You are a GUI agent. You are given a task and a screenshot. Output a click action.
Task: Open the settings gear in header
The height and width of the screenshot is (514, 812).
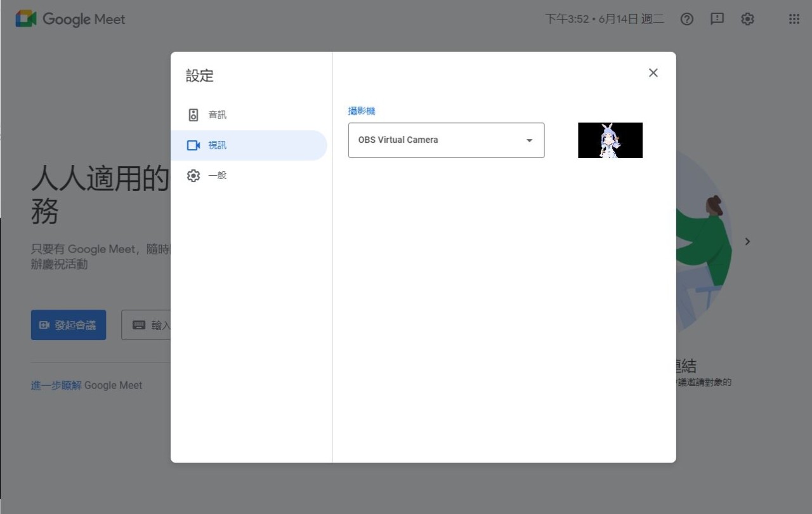coord(747,19)
